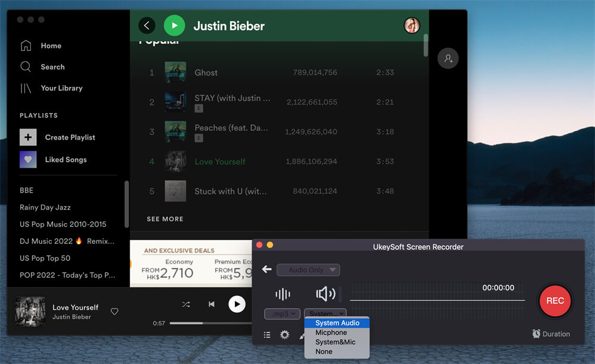The height and width of the screenshot is (364, 595).
Task: Click Spotify main content scrollbar
Action: (426, 45)
